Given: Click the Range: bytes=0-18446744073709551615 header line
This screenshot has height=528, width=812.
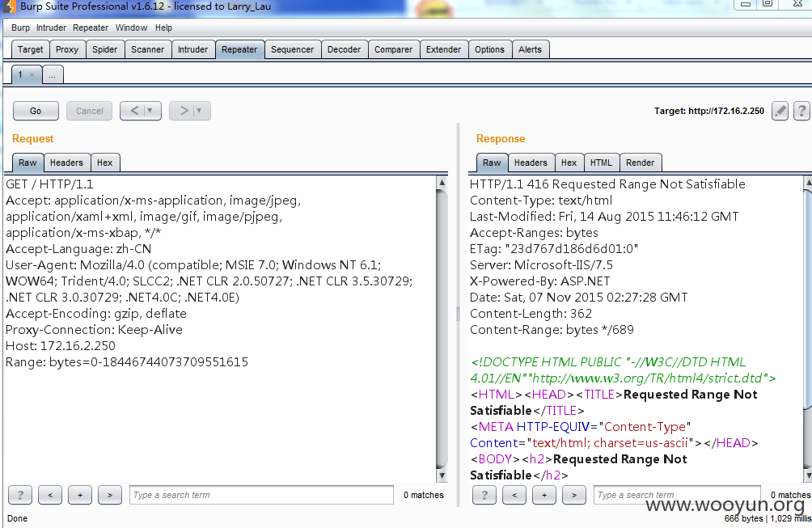Looking at the screenshot, I should (127, 361).
